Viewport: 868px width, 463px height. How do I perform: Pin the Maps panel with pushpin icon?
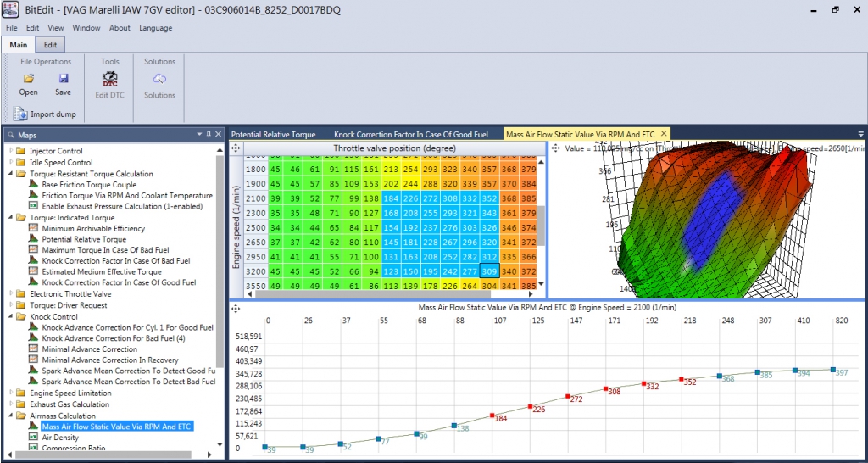point(209,134)
